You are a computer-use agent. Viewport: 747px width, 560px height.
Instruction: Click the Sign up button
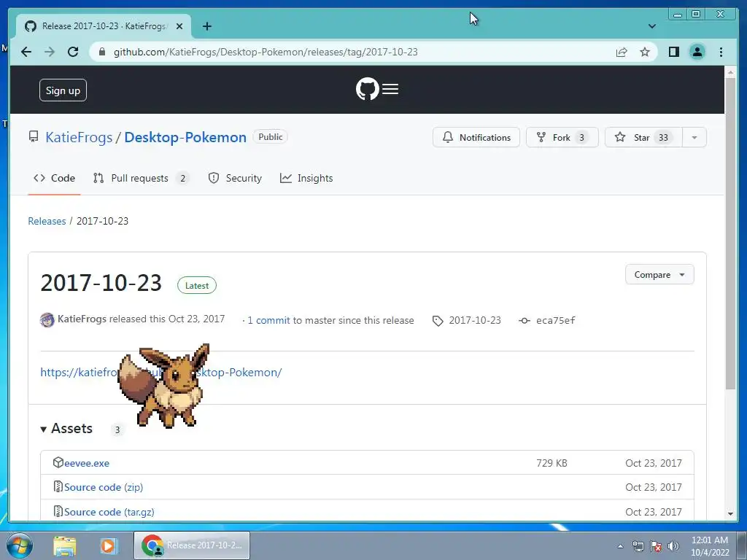(63, 90)
